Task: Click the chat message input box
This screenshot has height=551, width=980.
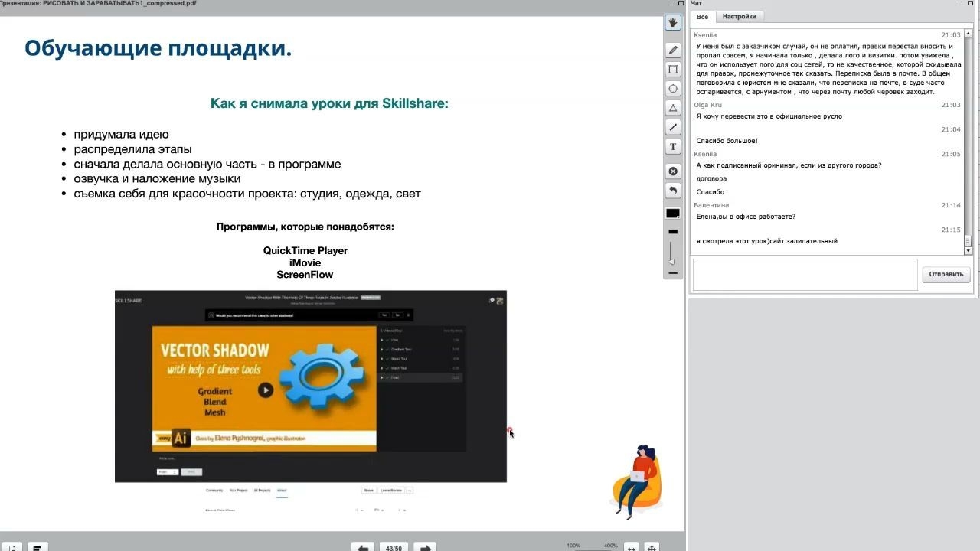Action: pyautogui.click(x=805, y=275)
